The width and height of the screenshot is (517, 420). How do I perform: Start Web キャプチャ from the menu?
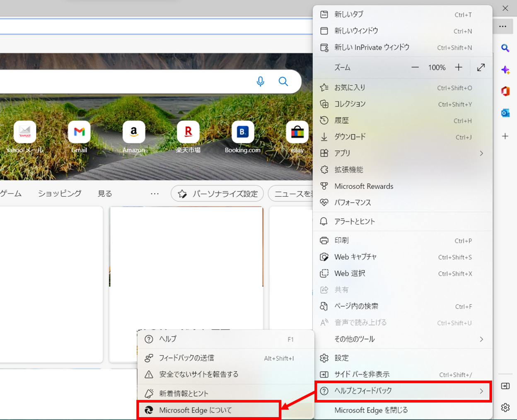[x=403, y=257]
